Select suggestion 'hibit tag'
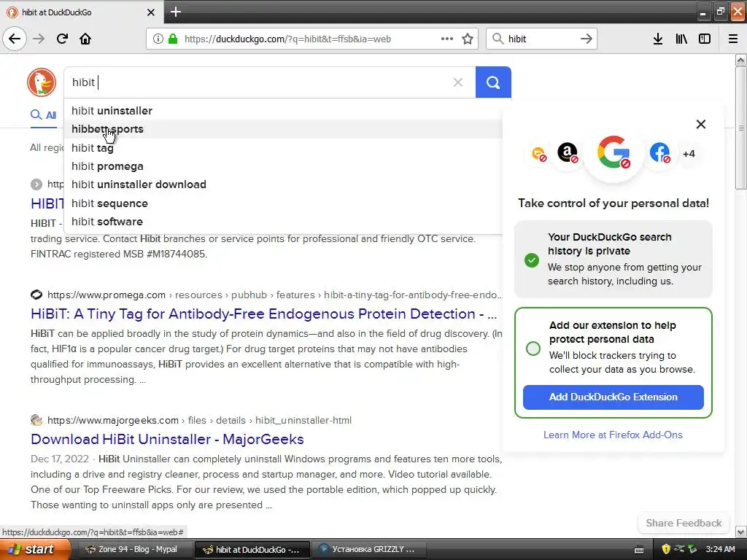 click(283, 147)
